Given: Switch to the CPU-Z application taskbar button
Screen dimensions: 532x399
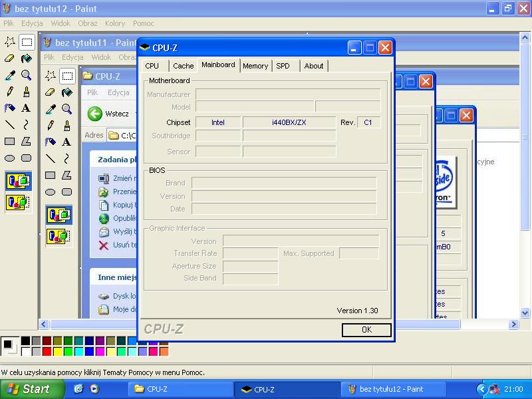Looking at the screenshot, I should pyautogui.click(x=287, y=389).
